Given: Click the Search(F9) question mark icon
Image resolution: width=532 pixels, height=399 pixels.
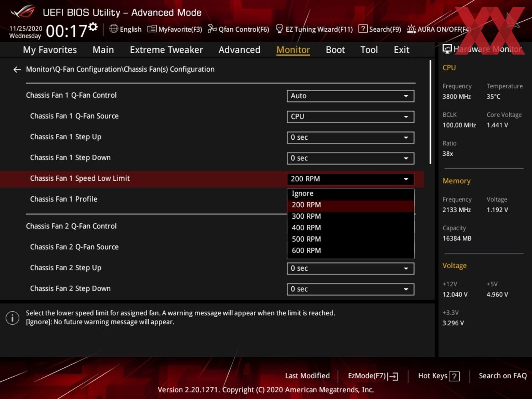Looking at the screenshot, I should (x=363, y=29).
